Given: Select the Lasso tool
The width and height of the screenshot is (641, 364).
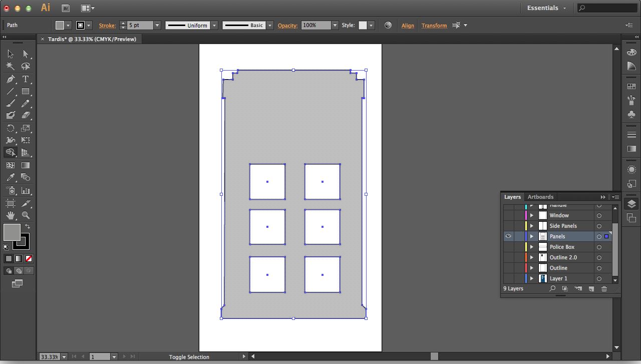Looking at the screenshot, I should pyautogui.click(x=26, y=66).
